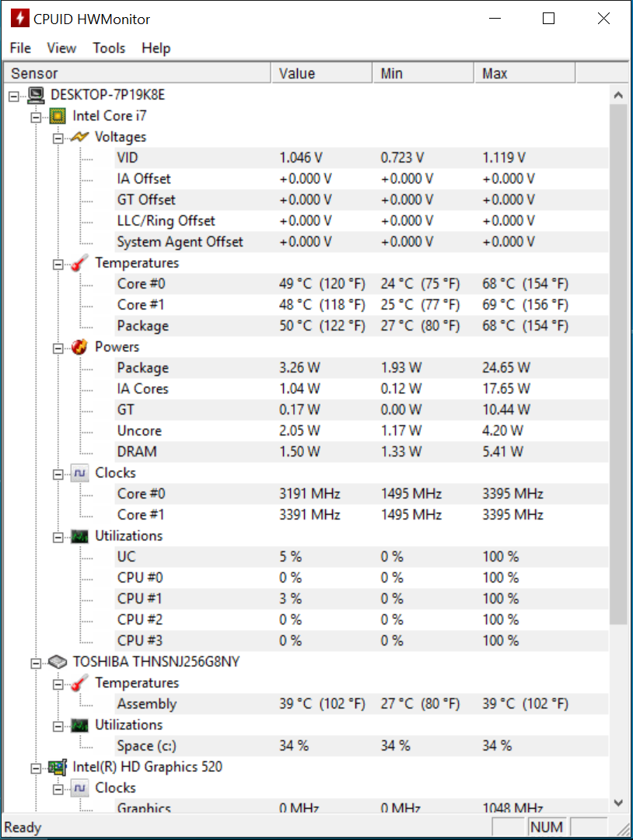The width and height of the screenshot is (633, 840).
Task: Collapse the CPU Temperatures section
Action: pos(58,264)
